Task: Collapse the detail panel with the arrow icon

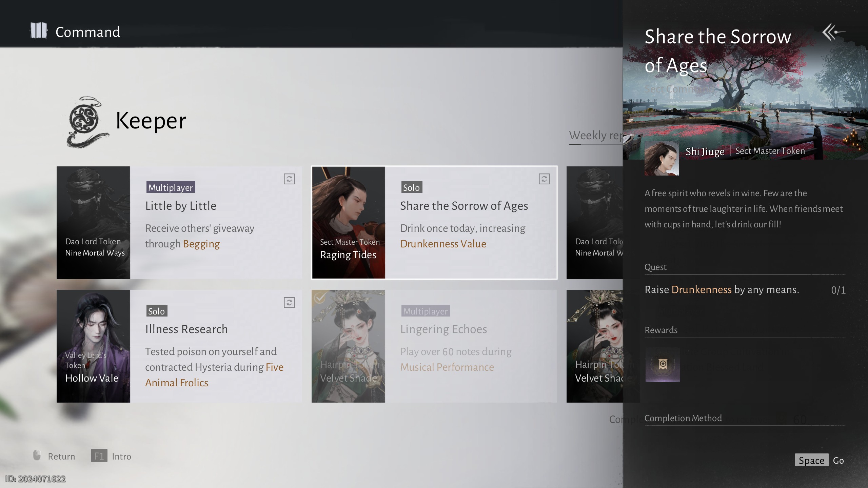Action: [833, 33]
